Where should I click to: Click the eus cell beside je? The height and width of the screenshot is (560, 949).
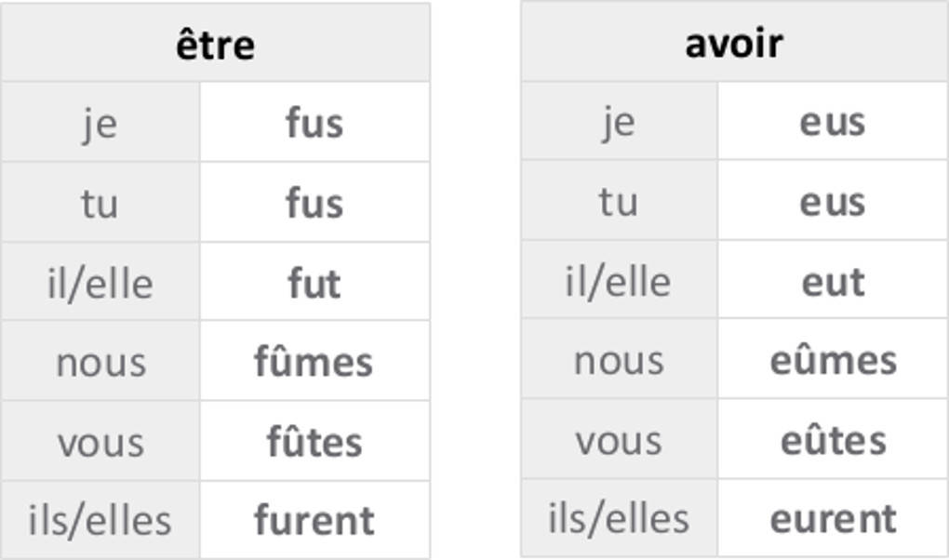click(x=833, y=122)
